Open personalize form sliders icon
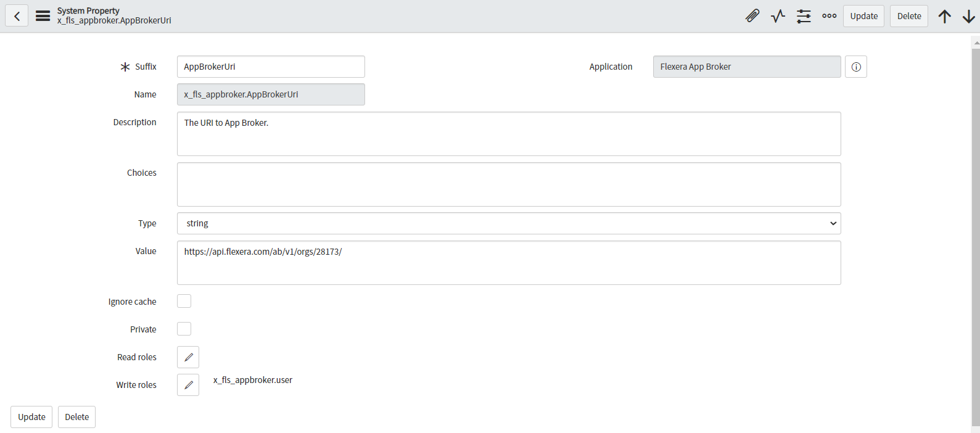This screenshot has height=433, width=980. click(x=804, y=16)
